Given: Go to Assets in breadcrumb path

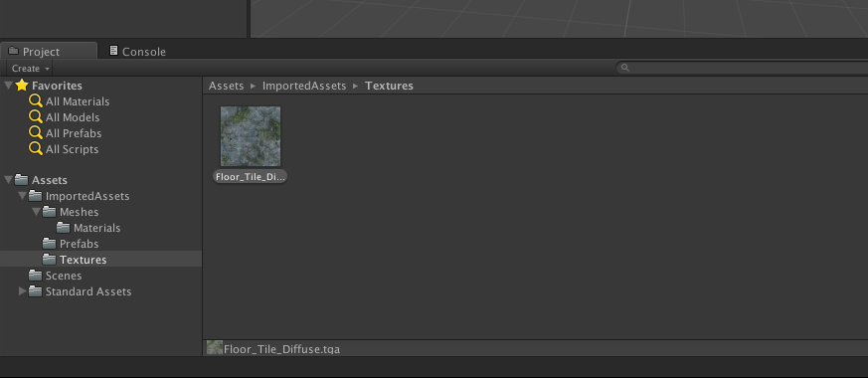Looking at the screenshot, I should coord(226,86).
